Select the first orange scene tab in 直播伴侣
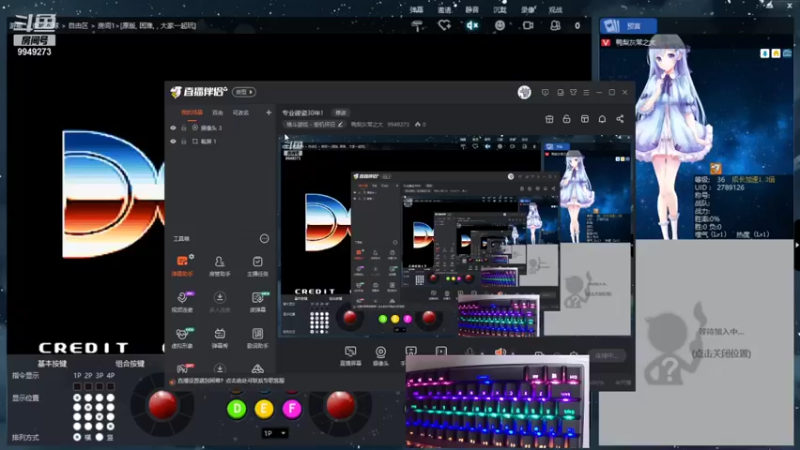Viewport: 800px width, 450px height. click(x=192, y=113)
